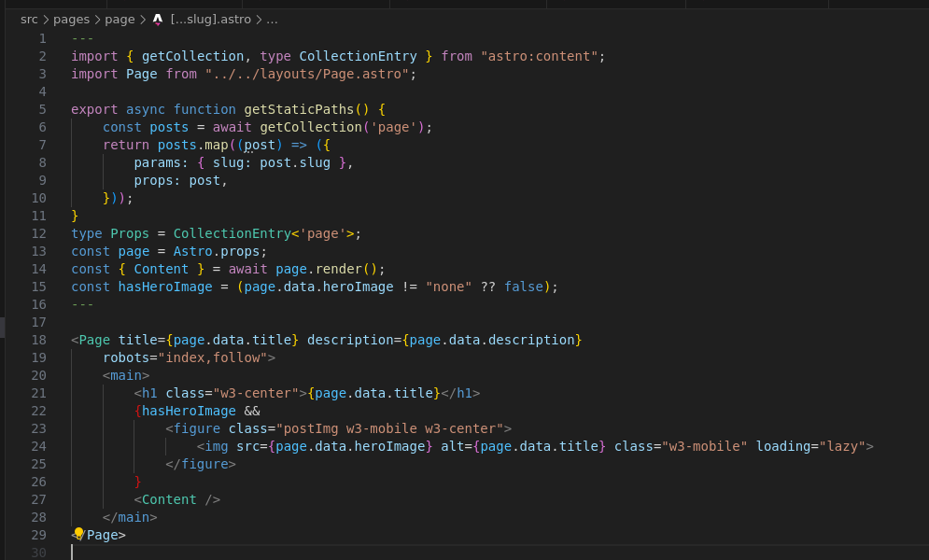The width and height of the screenshot is (929, 560).
Task: Expand the page folder breadcrumb
Action: (x=120, y=19)
